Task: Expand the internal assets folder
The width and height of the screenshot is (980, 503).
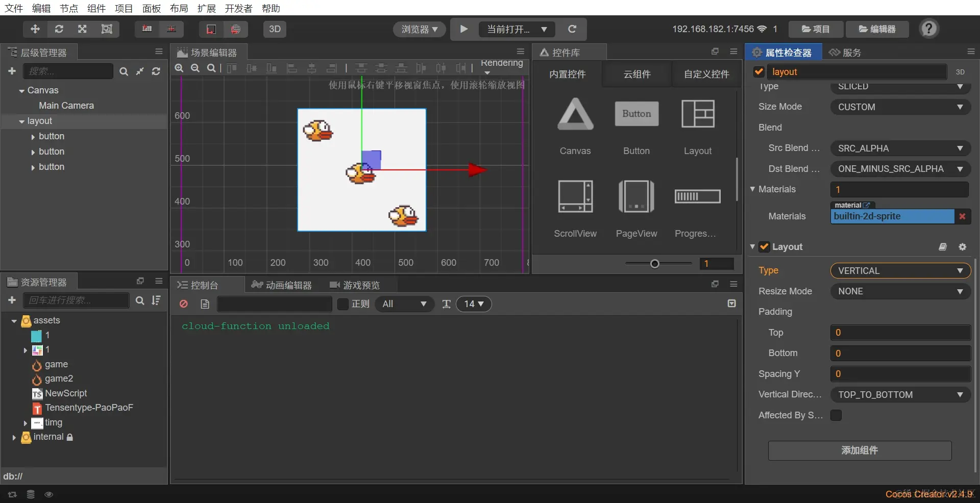Action: pos(14,437)
